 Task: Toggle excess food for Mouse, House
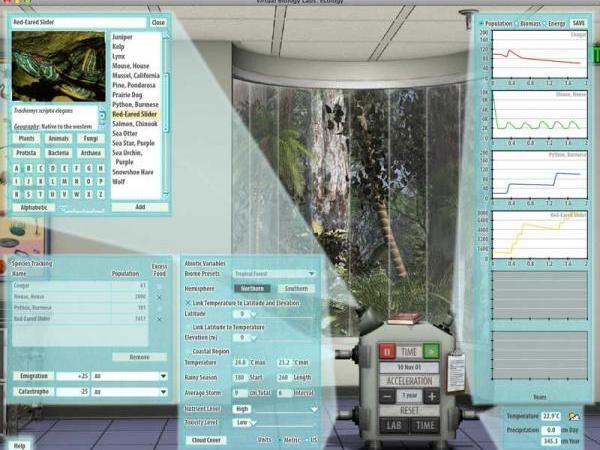point(159,297)
